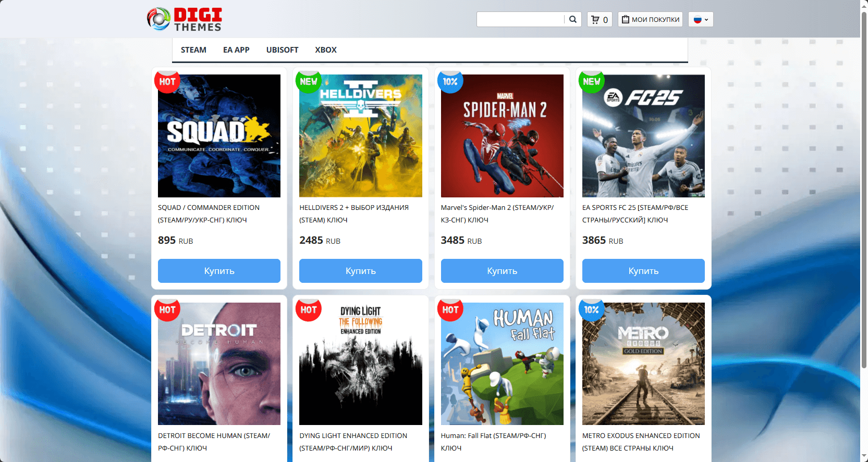
Task: Click the 10% badge on Spider-Man 2
Action: pos(450,81)
